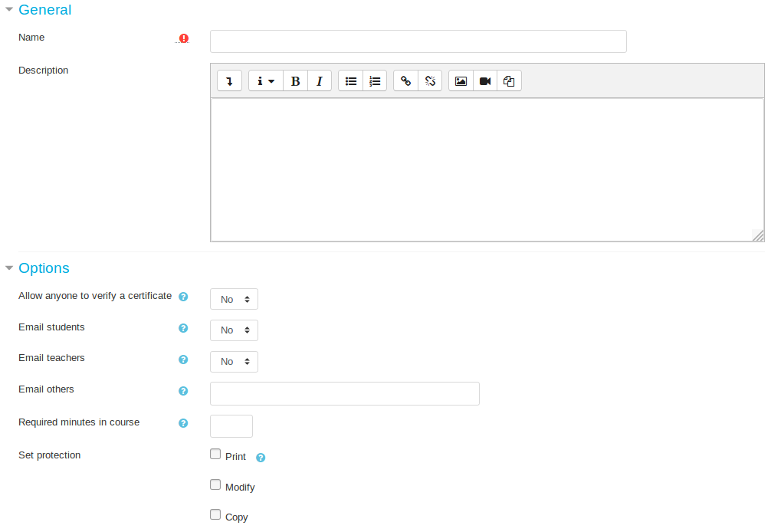Check the Modify protection option

click(215, 484)
